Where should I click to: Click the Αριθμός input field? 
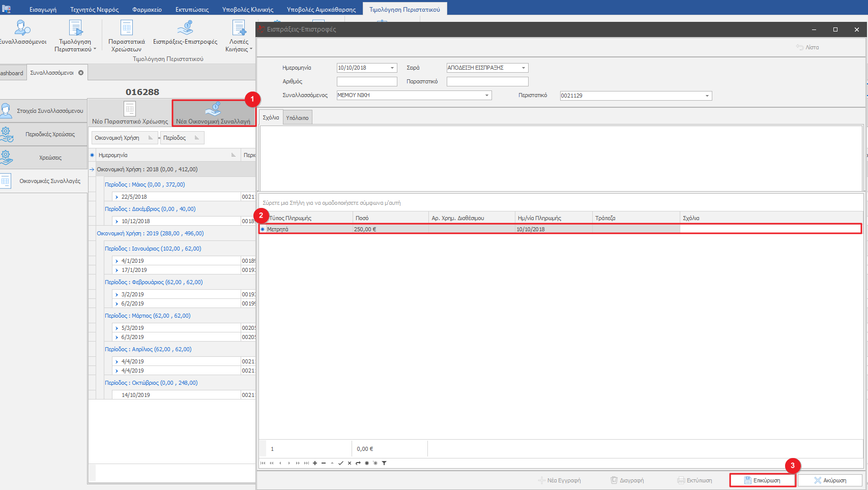tap(367, 81)
